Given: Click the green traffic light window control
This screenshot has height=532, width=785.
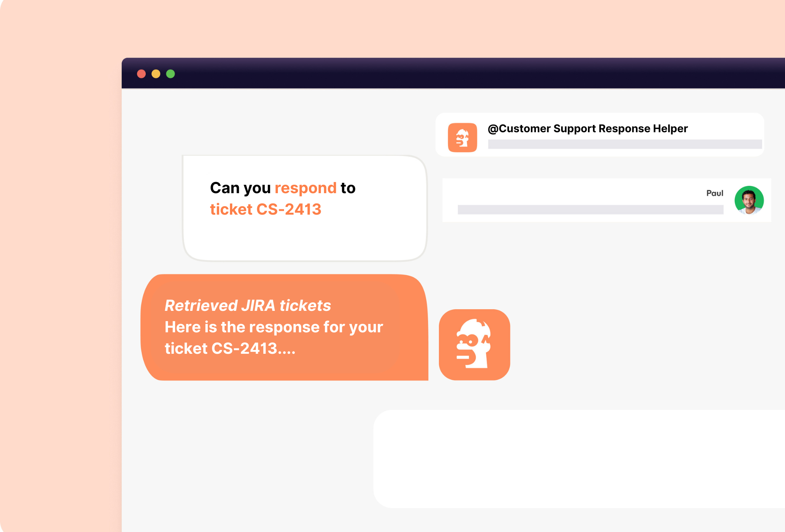Looking at the screenshot, I should click(170, 73).
